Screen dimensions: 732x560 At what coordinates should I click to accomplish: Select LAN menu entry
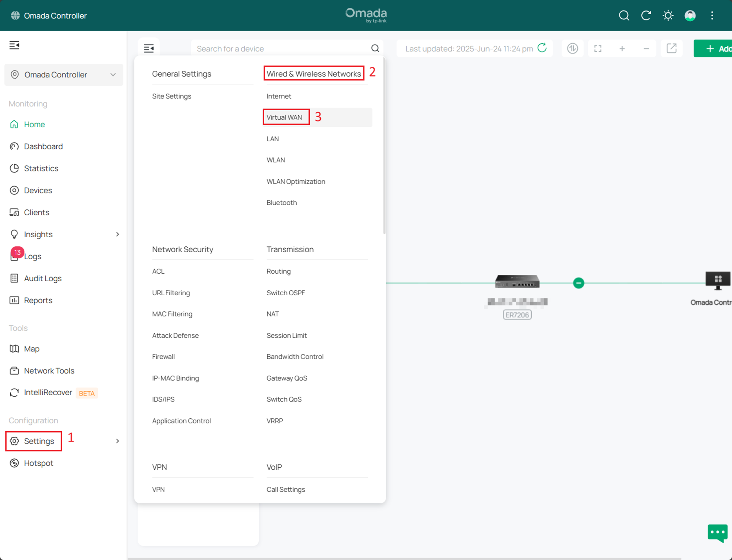(x=272, y=139)
